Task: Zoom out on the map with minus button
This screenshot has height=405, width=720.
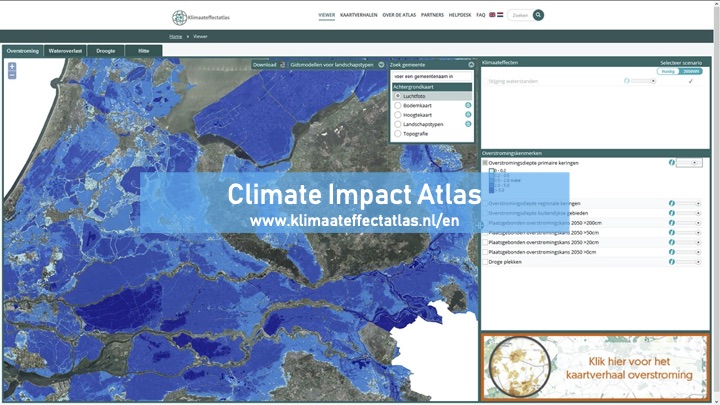Action: [12, 75]
